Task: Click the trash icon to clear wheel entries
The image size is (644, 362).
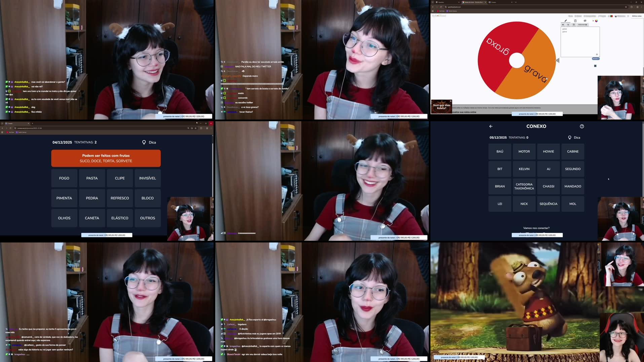Action: 575,21
